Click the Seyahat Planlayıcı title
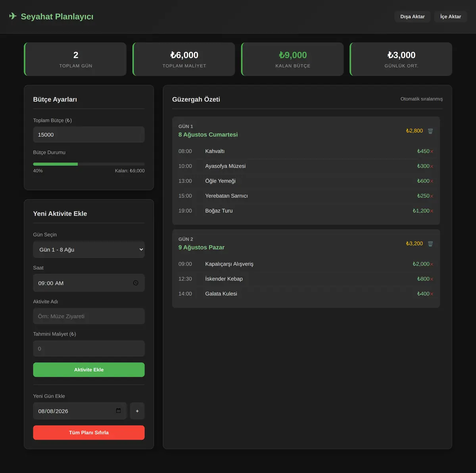476x473 pixels. tap(57, 16)
